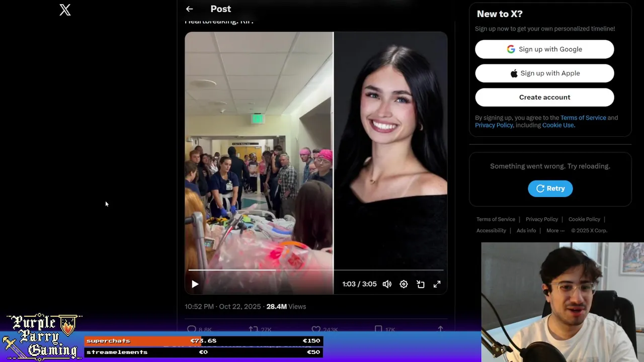Screen dimensions: 644x362
Task: Open Terms of Service link in signup text
Action: 583,118
